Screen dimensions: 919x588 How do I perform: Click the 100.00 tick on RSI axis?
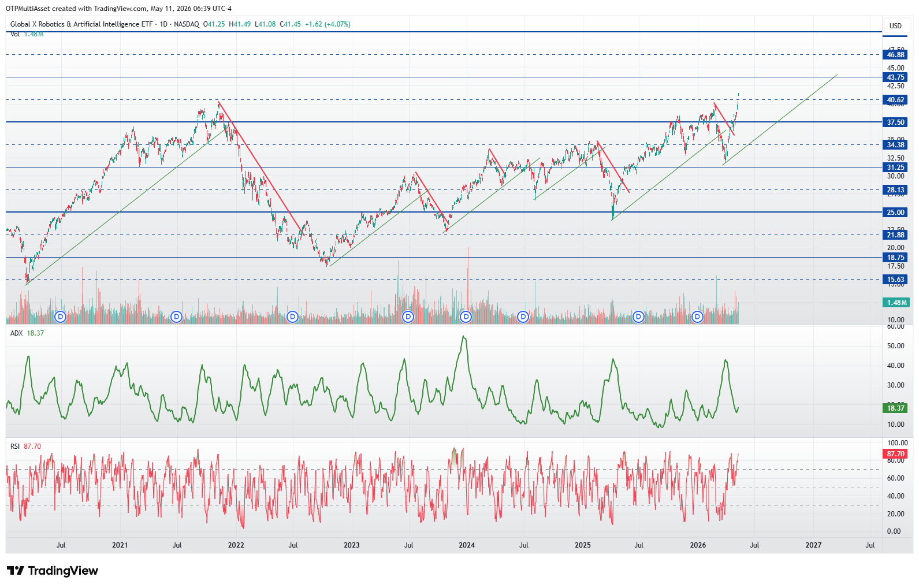point(897,443)
